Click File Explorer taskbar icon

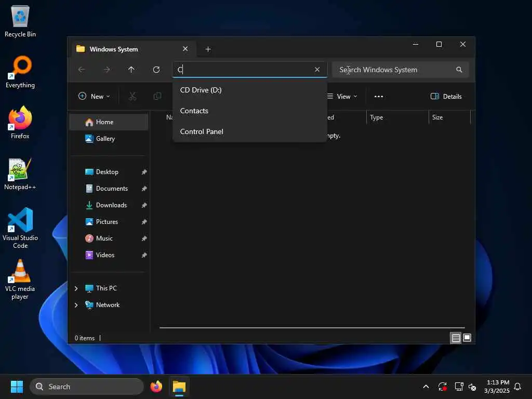tap(179, 387)
